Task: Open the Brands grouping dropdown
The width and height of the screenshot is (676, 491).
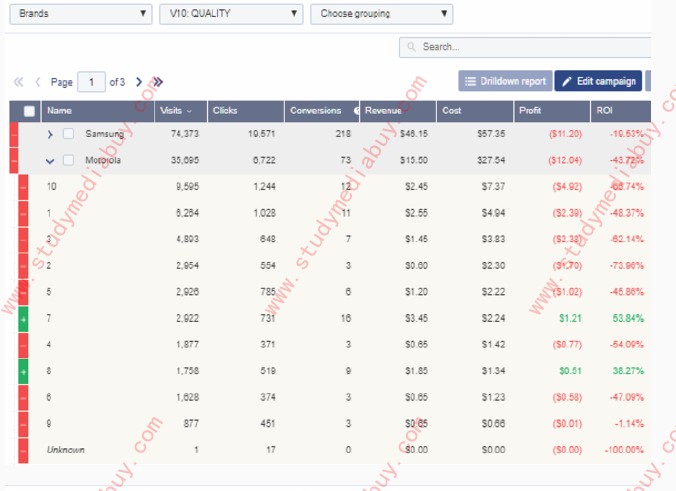Action: click(x=81, y=14)
